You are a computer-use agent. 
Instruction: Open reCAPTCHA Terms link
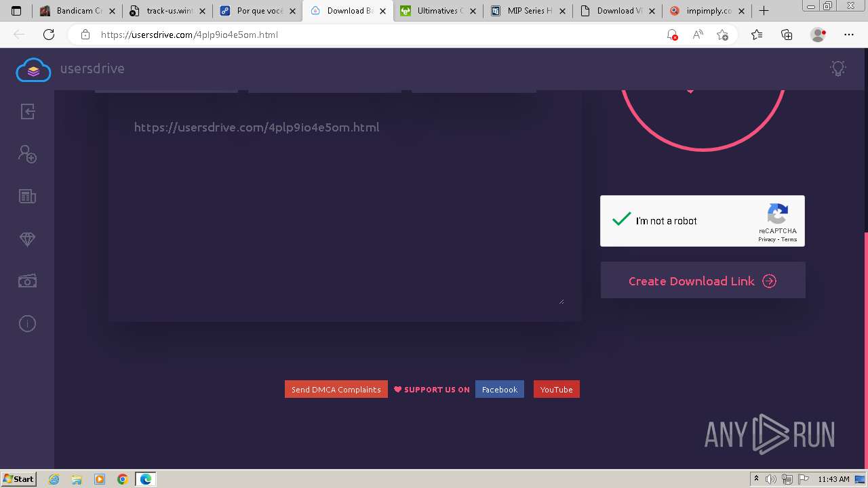[x=789, y=239]
